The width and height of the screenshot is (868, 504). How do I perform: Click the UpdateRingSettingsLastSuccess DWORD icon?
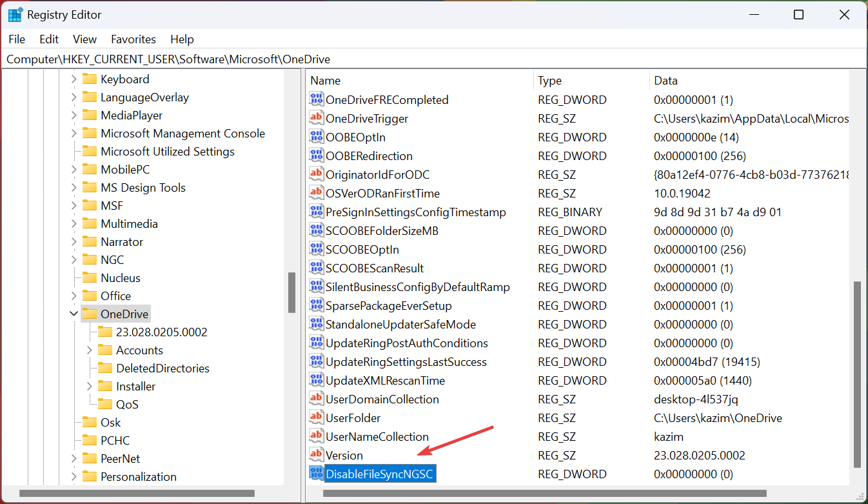point(316,361)
